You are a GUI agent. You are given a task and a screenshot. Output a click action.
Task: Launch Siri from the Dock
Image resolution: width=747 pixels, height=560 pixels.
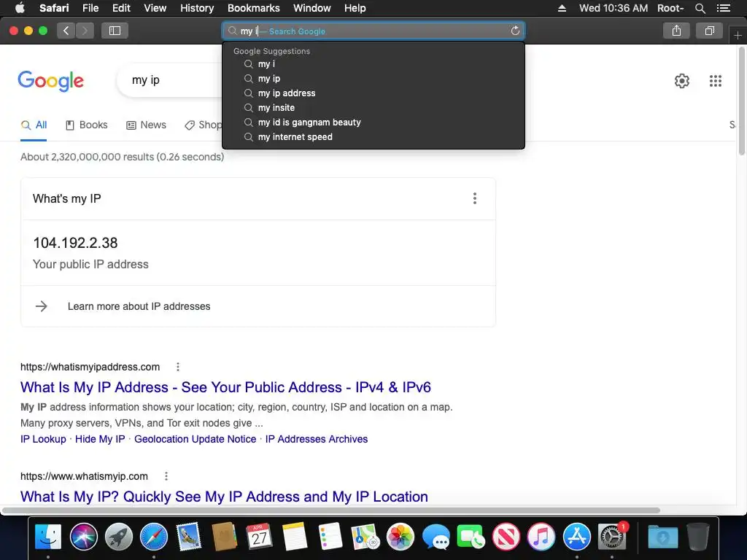tap(83, 537)
